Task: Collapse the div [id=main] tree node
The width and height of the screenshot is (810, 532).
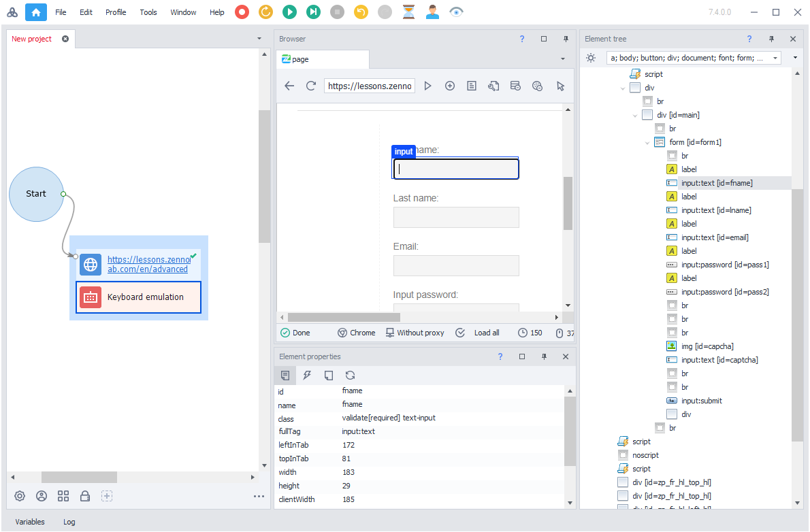Action: pos(635,115)
